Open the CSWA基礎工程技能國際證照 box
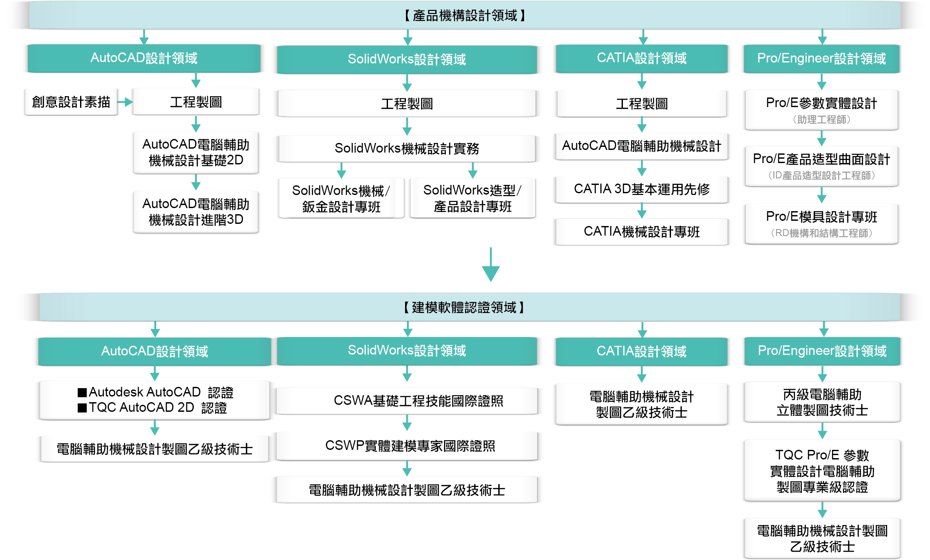Image resolution: width=930 pixels, height=560 pixels. (x=407, y=401)
